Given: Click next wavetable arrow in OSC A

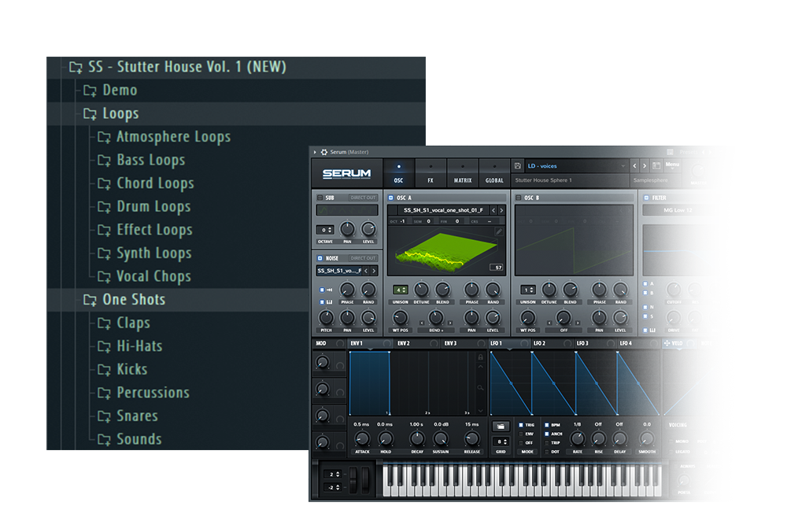Looking at the screenshot, I should (x=502, y=210).
